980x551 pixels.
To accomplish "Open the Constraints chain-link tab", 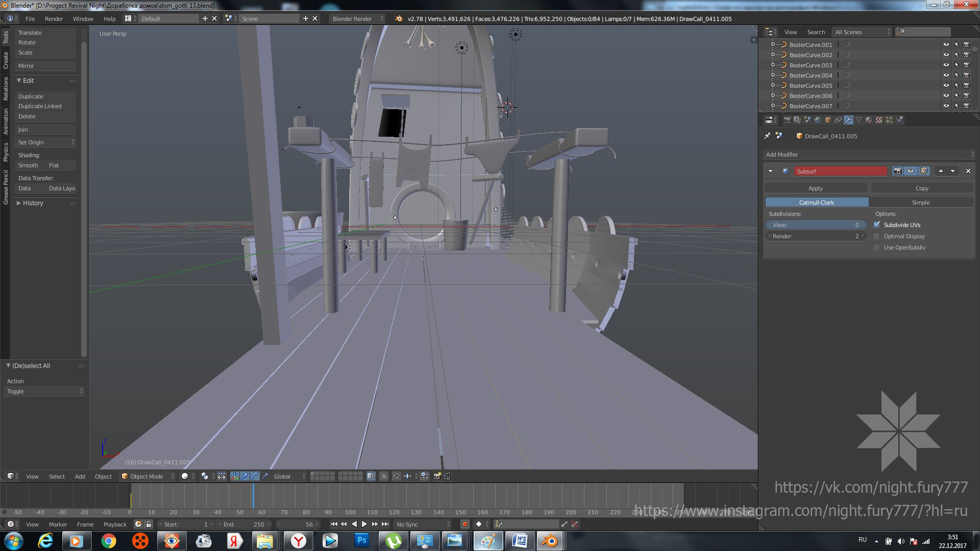I will click(x=838, y=120).
